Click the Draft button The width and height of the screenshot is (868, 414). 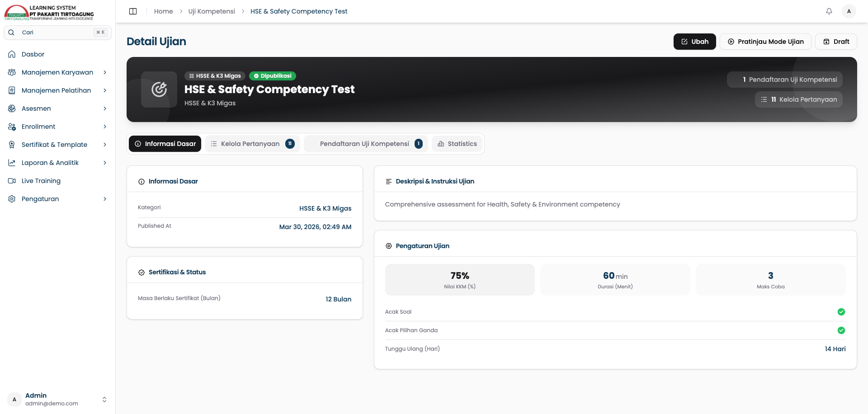point(836,42)
